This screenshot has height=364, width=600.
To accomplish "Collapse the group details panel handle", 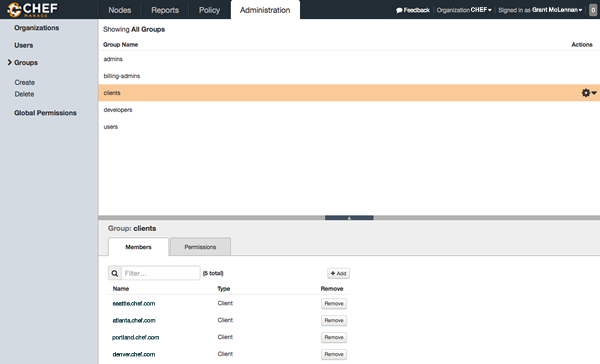I will [x=349, y=218].
